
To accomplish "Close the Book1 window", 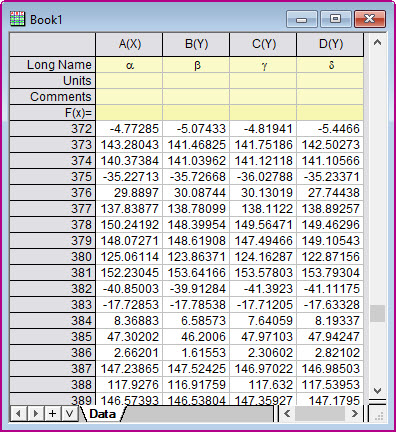I will (370, 19).
